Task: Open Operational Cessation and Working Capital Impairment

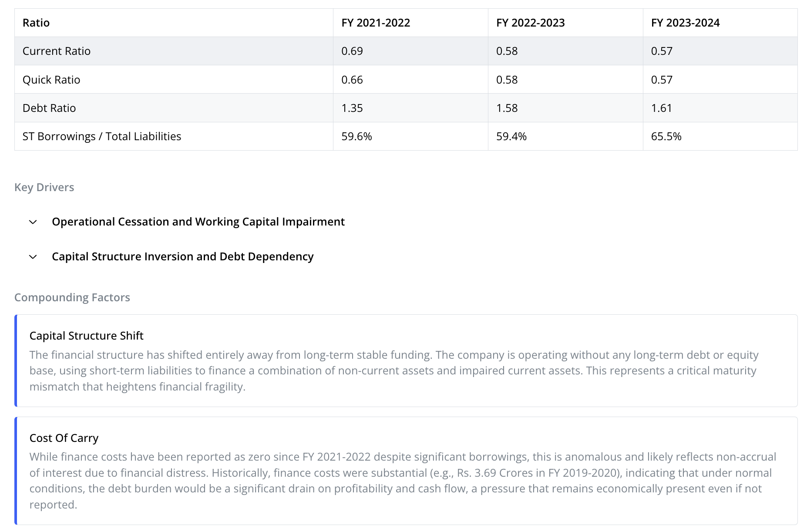Action: tap(198, 222)
